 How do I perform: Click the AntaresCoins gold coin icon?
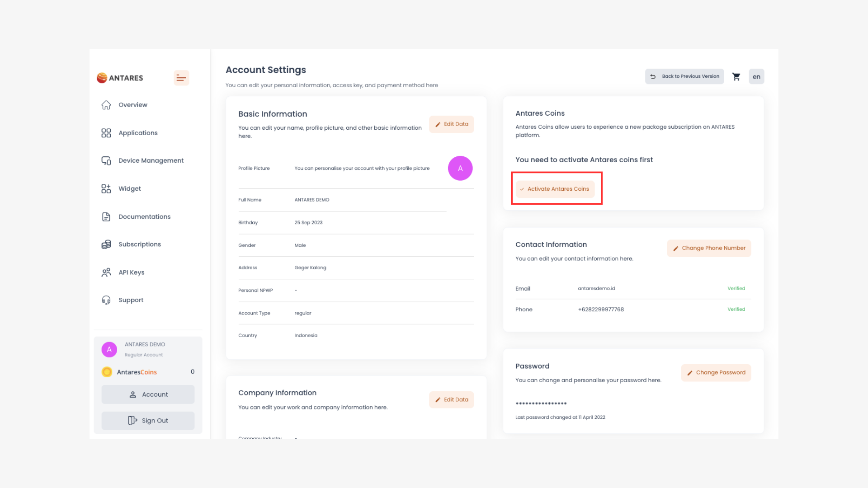[x=107, y=372]
